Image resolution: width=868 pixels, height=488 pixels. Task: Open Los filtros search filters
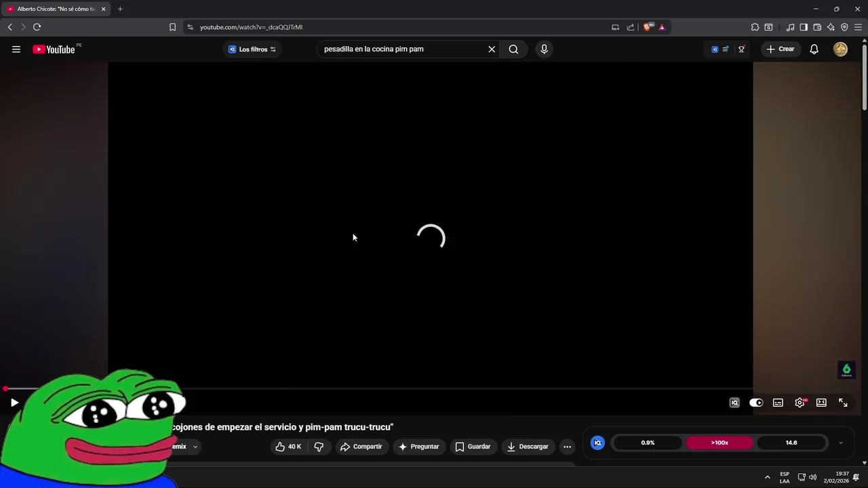pos(252,49)
